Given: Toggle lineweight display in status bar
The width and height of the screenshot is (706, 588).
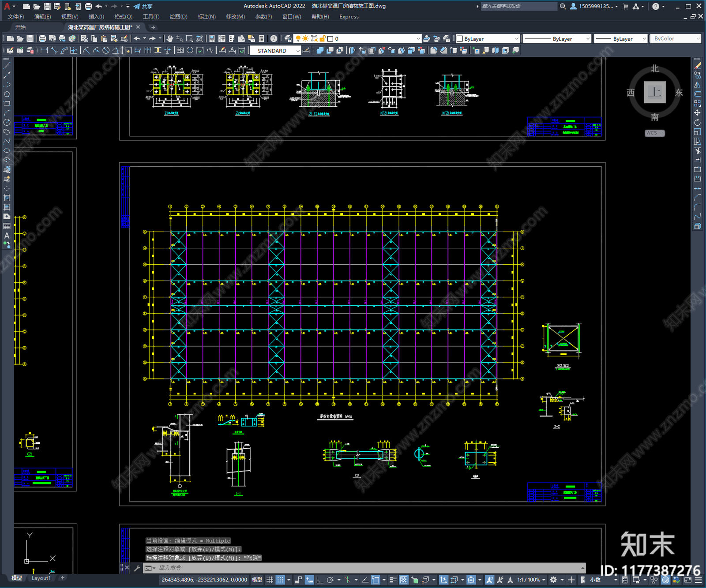Looking at the screenshot, I should [393, 580].
